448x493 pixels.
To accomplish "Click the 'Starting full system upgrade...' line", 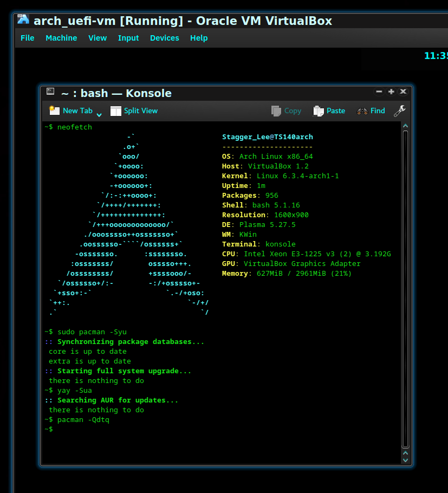I will click(118, 371).
